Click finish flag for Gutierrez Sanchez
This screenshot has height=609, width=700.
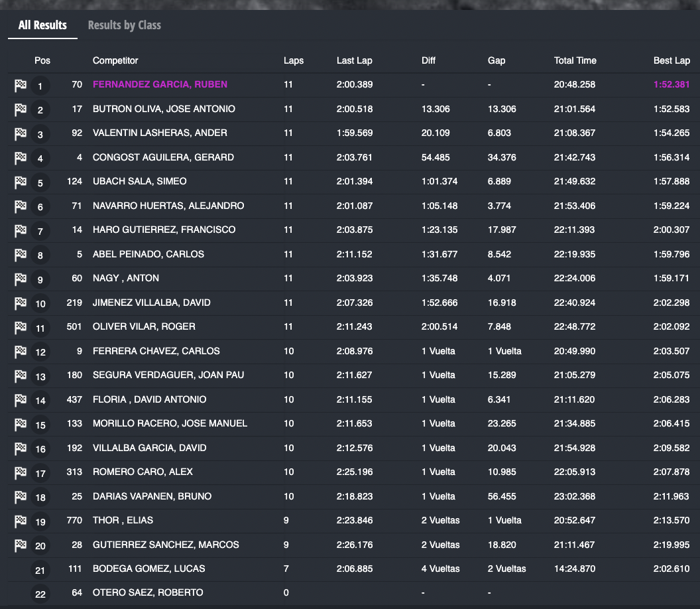tap(21, 545)
